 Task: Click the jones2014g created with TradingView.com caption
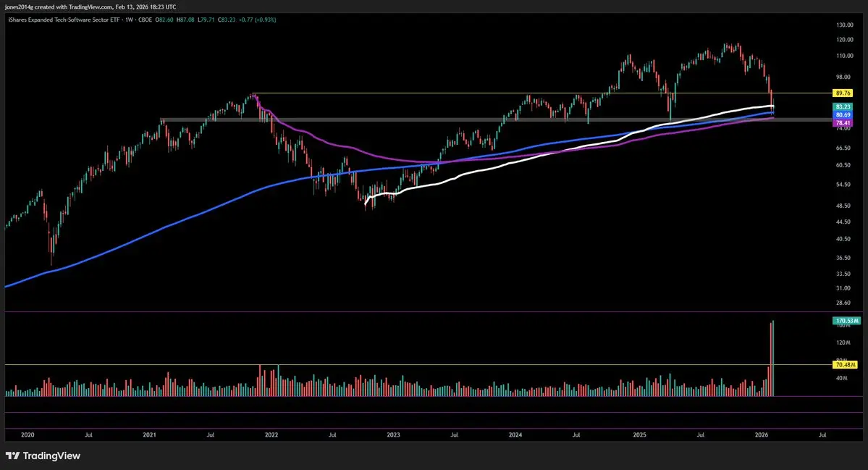coord(90,7)
